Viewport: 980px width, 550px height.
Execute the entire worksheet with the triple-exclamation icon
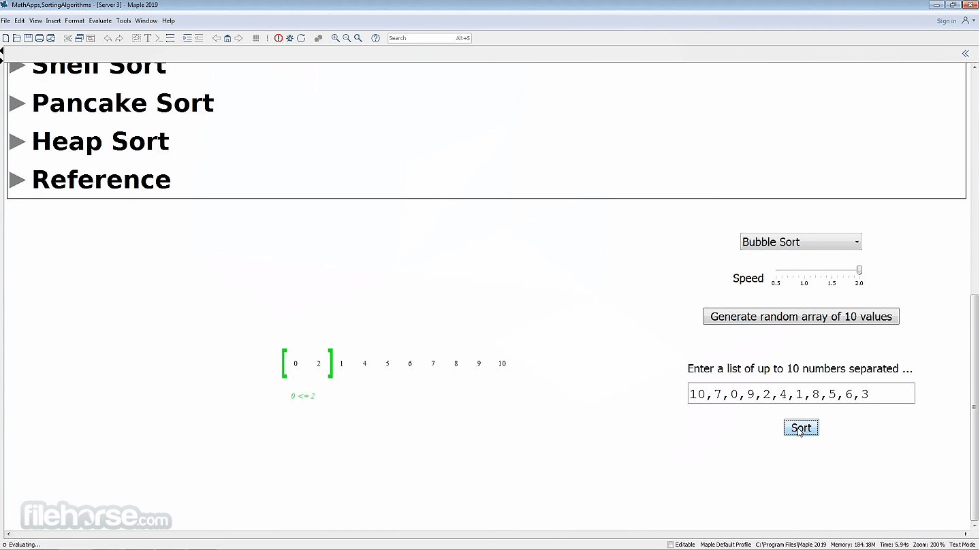[256, 38]
